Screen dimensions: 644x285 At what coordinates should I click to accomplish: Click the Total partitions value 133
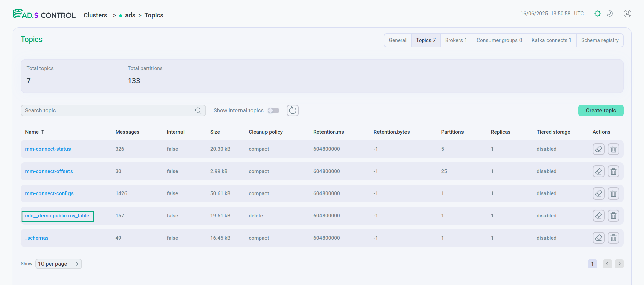134,81
